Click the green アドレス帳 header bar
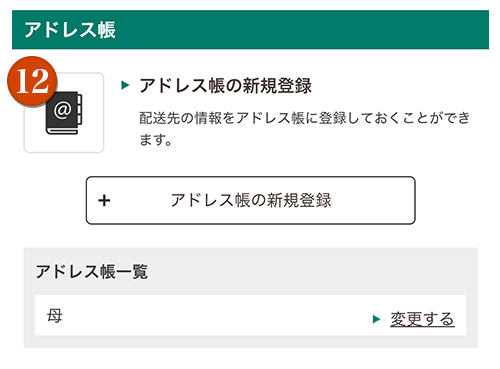Screen dimensions: 500x369 point(250,30)
